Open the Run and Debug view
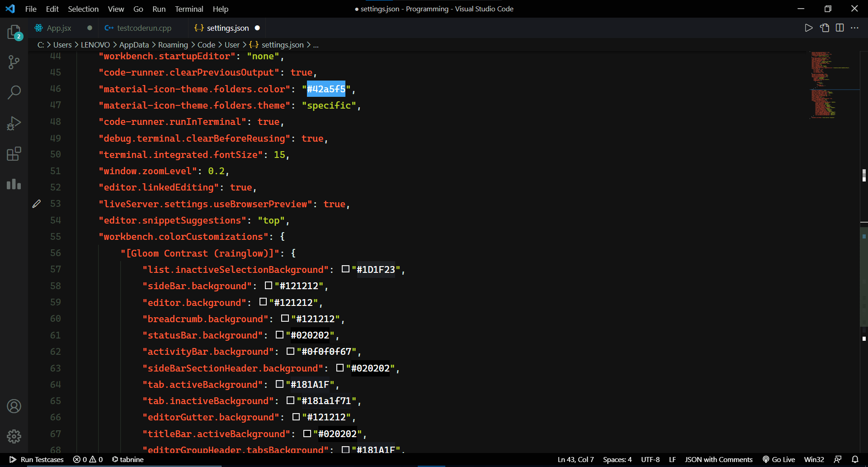Image resolution: width=868 pixels, height=467 pixels. click(14, 123)
